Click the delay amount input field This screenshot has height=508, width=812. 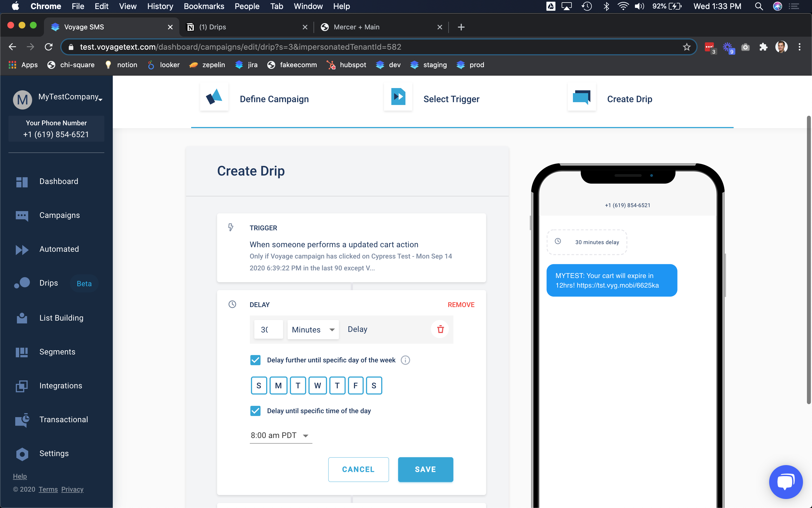pyautogui.click(x=268, y=330)
